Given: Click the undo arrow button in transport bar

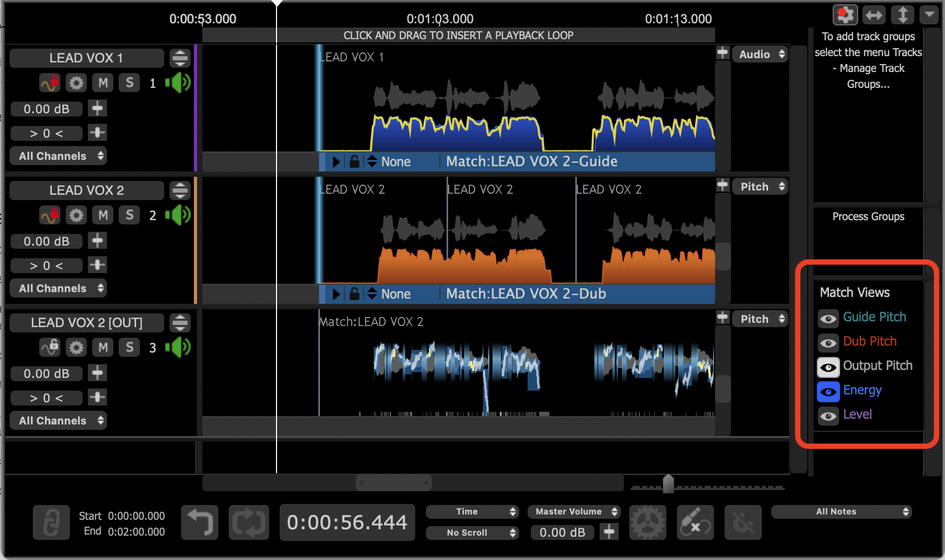Looking at the screenshot, I should (200, 522).
